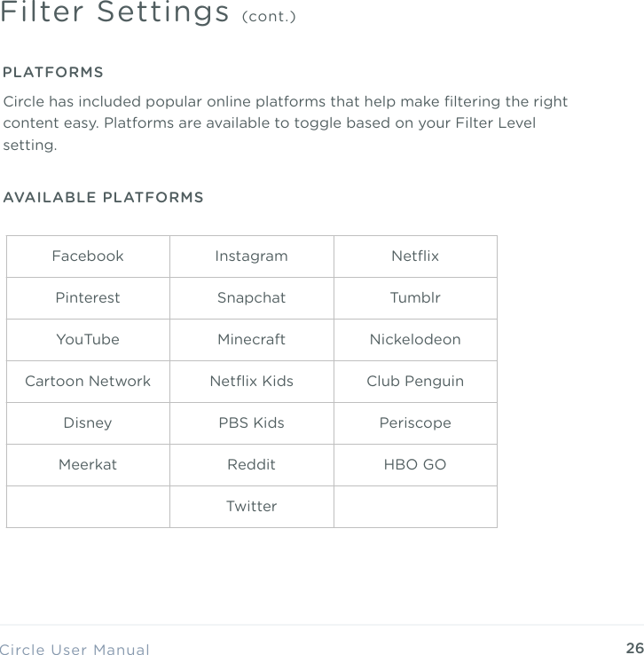The height and width of the screenshot is (655, 644).
Task: Select the Meerkat table entry
Action: (x=88, y=465)
